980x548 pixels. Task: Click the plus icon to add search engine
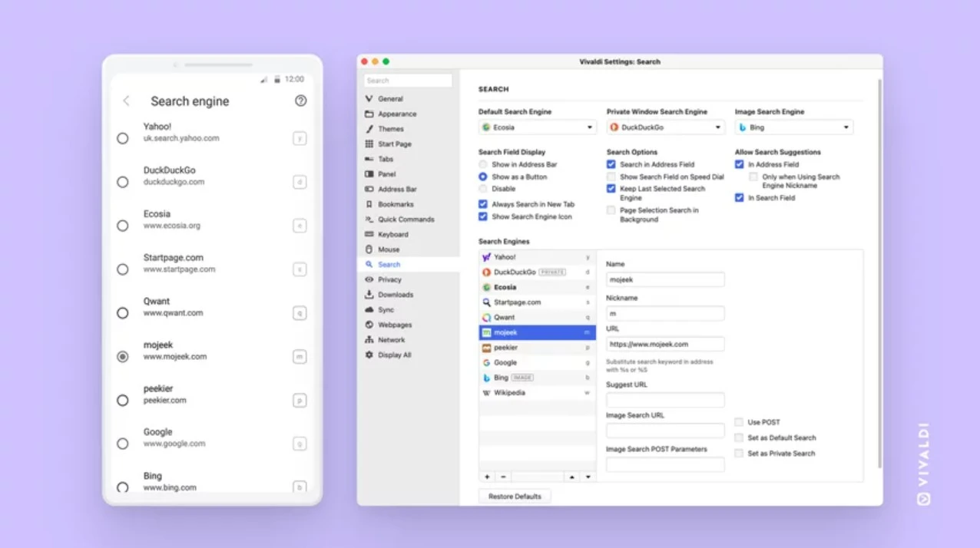(x=487, y=477)
